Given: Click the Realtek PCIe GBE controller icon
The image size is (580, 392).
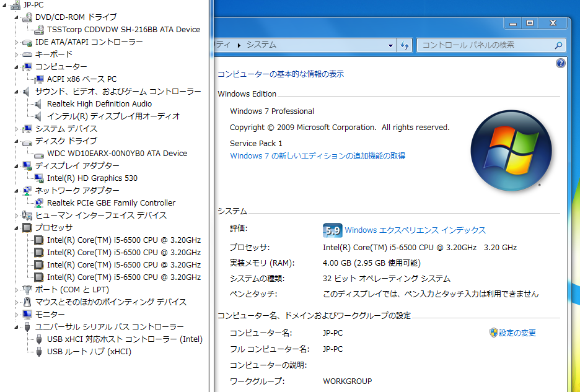Looking at the screenshot, I should coord(39,203).
